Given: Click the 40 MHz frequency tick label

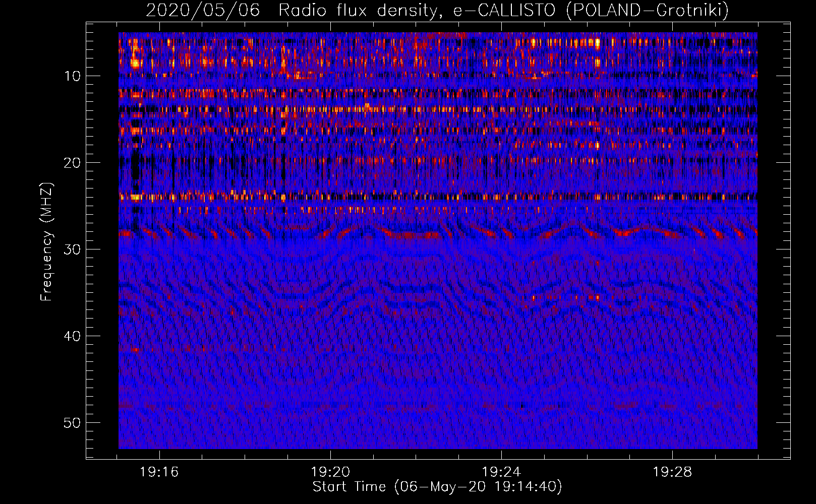Looking at the screenshot, I should 72,336.
